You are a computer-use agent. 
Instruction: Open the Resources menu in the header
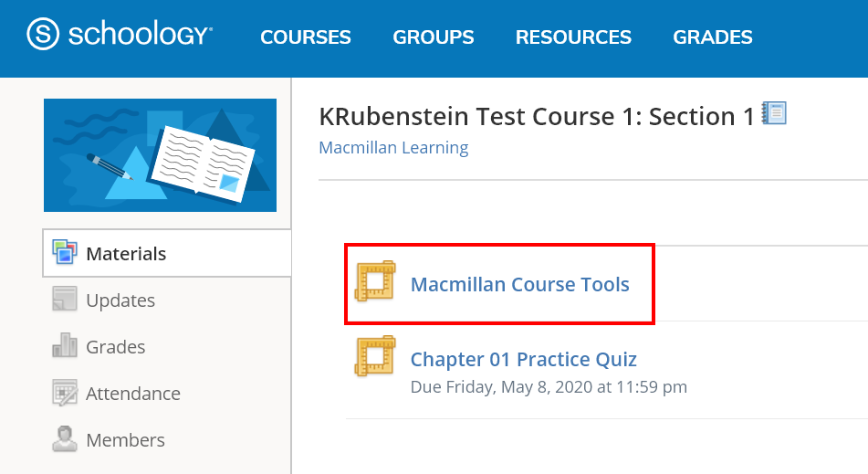(573, 37)
